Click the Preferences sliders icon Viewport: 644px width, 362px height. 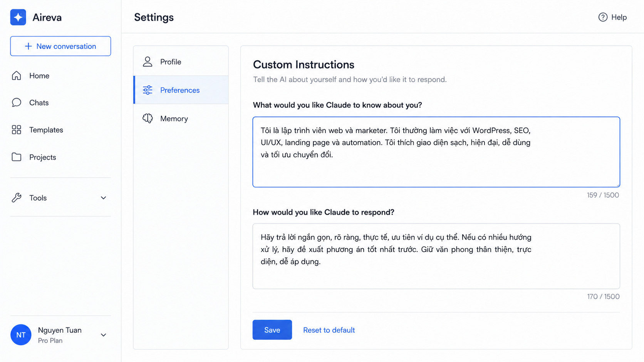point(148,90)
